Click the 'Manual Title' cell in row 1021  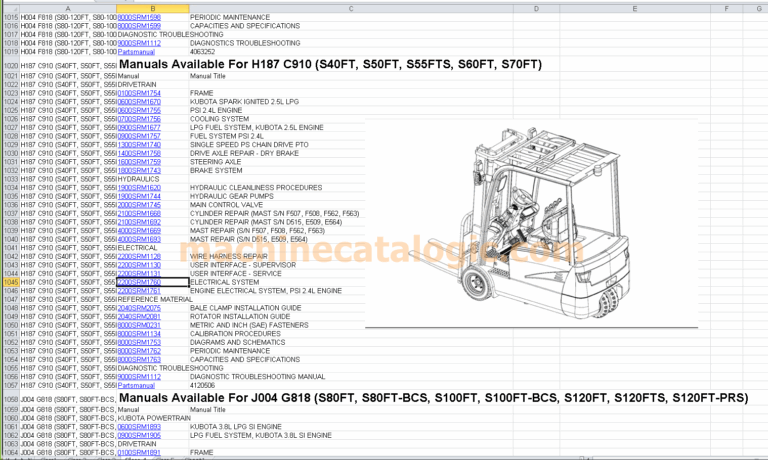tap(208, 76)
